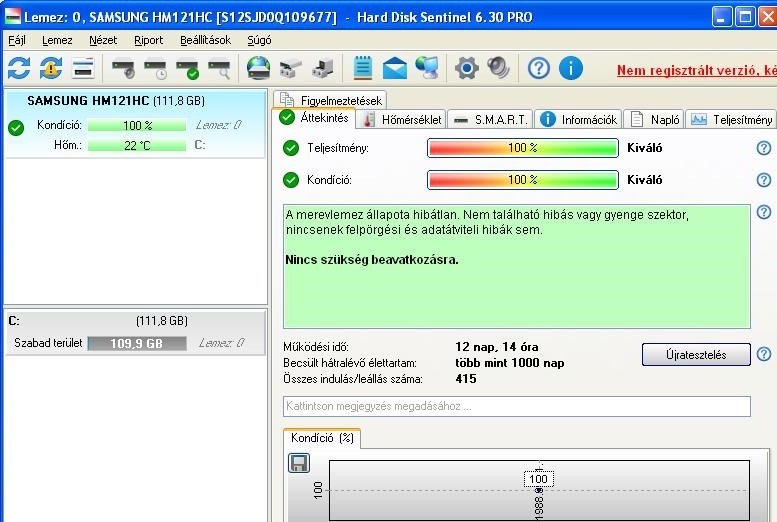Open the S.M.A.R.T. tab
This screenshot has width=777, height=522.
coord(491,119)
